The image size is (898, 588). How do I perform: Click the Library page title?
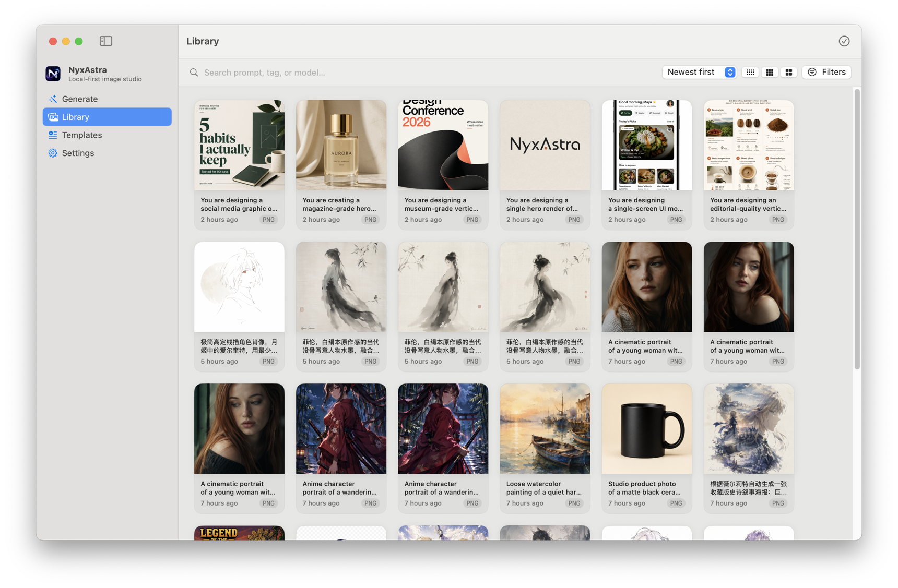click(203, 41)
